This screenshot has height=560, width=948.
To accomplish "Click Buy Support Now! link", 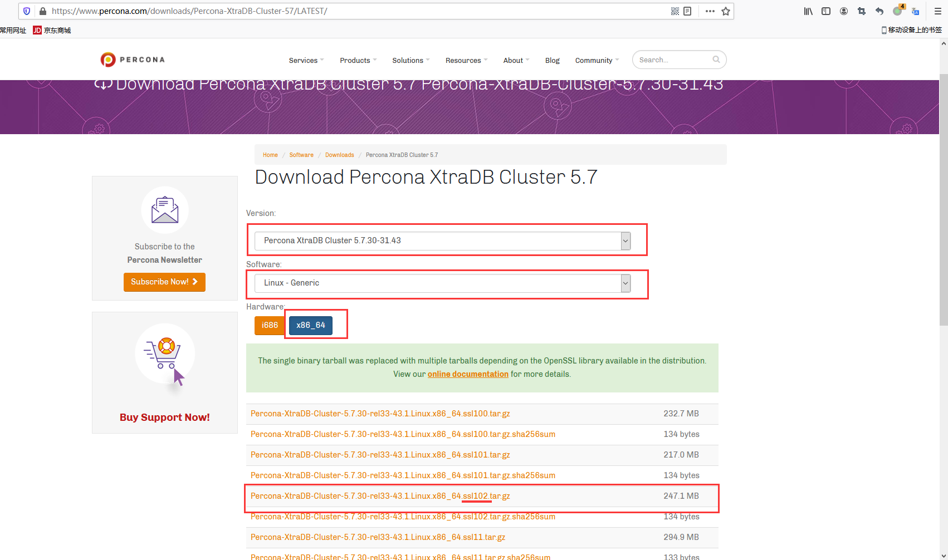I will [x=164, y=417].
